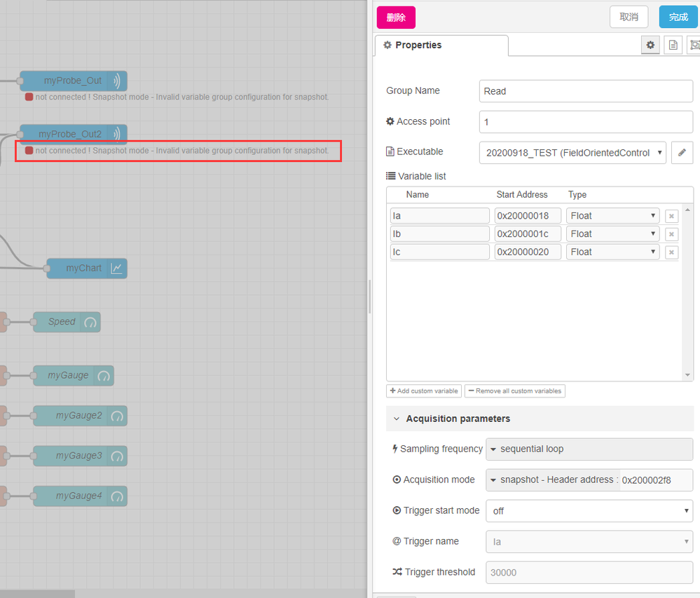The image size is (700, 598).
Task: Open the Trigger start mode dropdown
Action: [x=589, y=511]
